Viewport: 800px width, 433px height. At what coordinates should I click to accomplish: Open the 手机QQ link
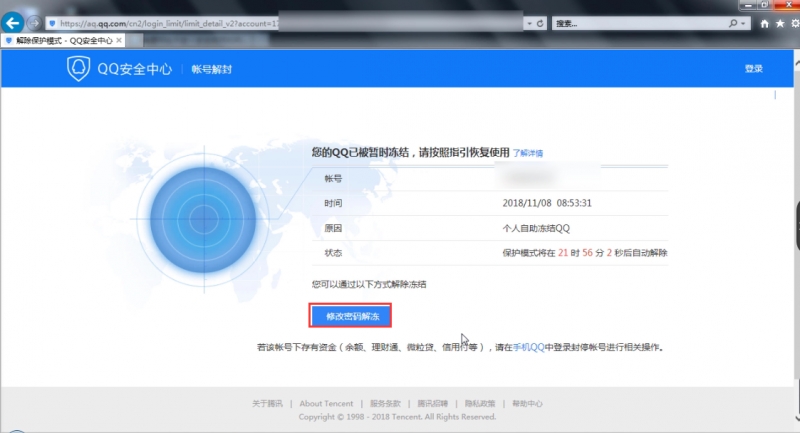click(x=529, y=347)
